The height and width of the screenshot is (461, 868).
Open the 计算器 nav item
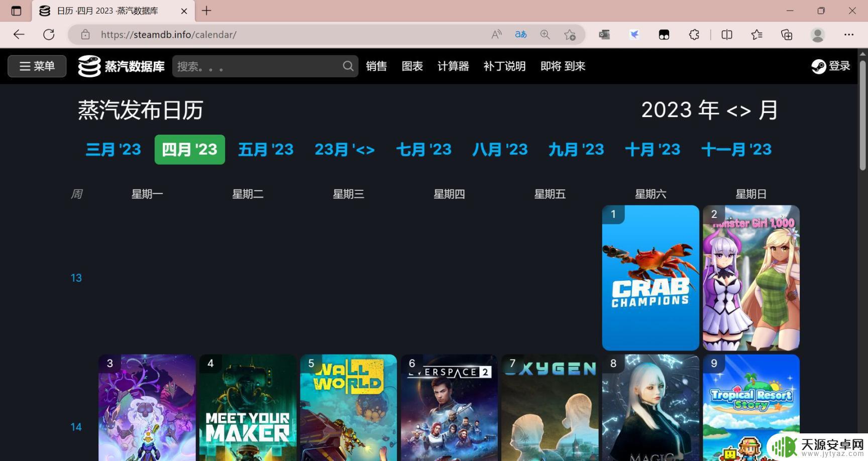tap(453, 66)
